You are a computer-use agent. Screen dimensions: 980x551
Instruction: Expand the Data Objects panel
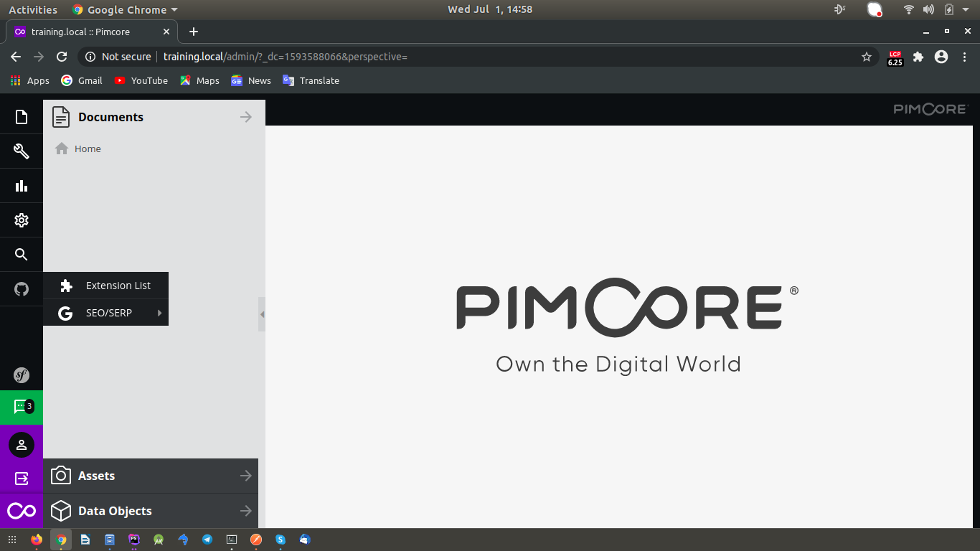151,511
